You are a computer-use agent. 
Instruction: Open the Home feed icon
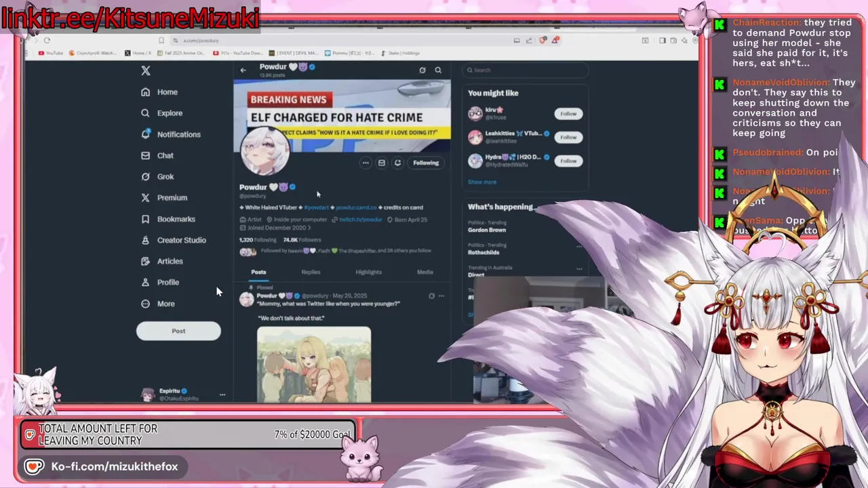145,92
